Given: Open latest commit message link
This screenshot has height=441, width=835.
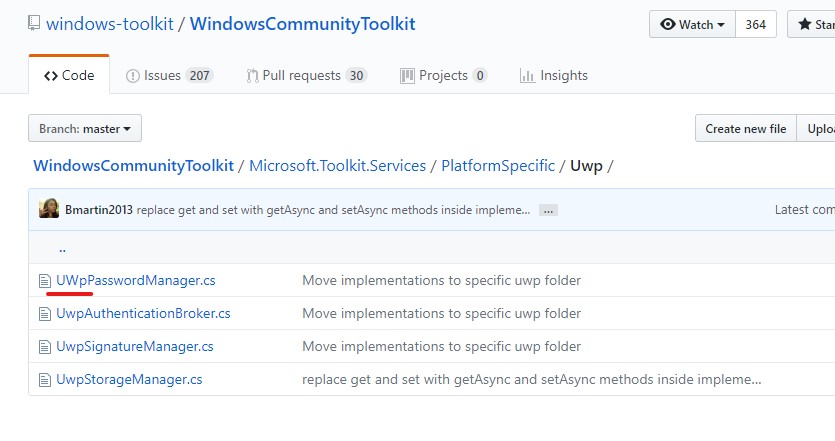Looking at the screenshot, I should [x=333, y=210].
